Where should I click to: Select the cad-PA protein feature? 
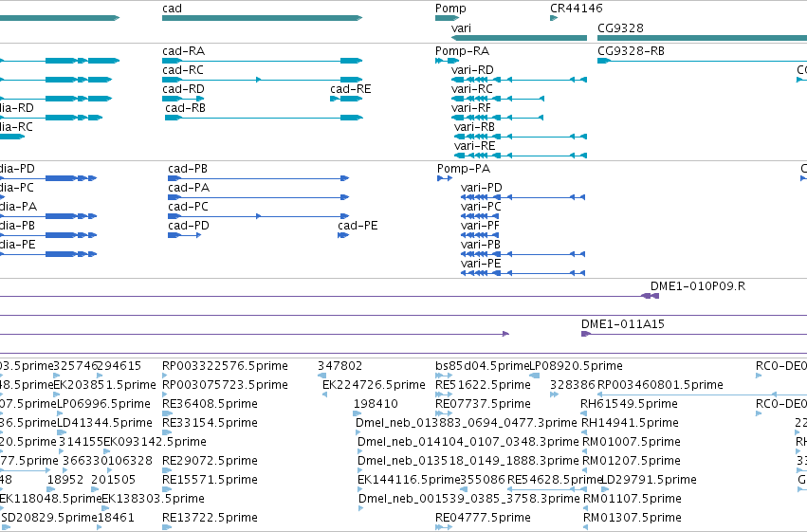pos(258,197)
